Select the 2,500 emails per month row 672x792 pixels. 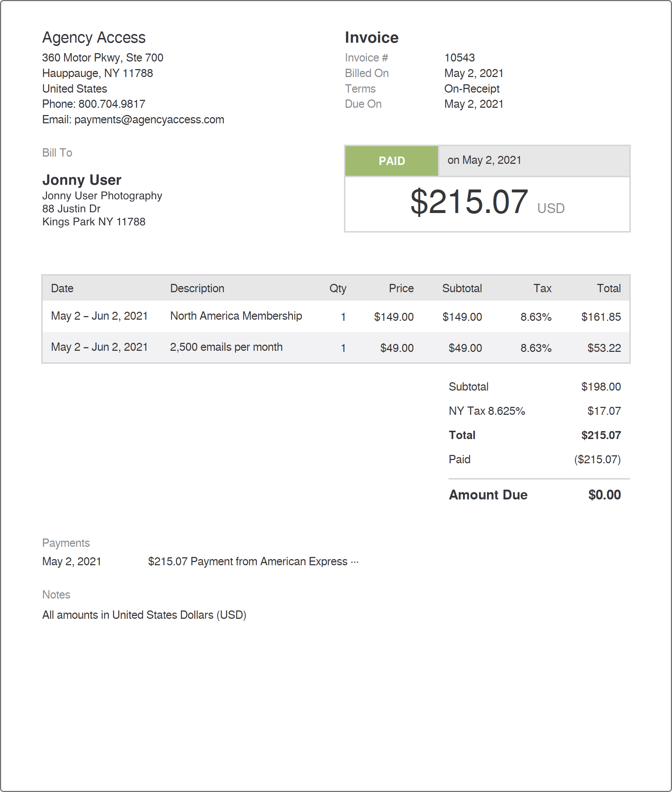[336, 348]
